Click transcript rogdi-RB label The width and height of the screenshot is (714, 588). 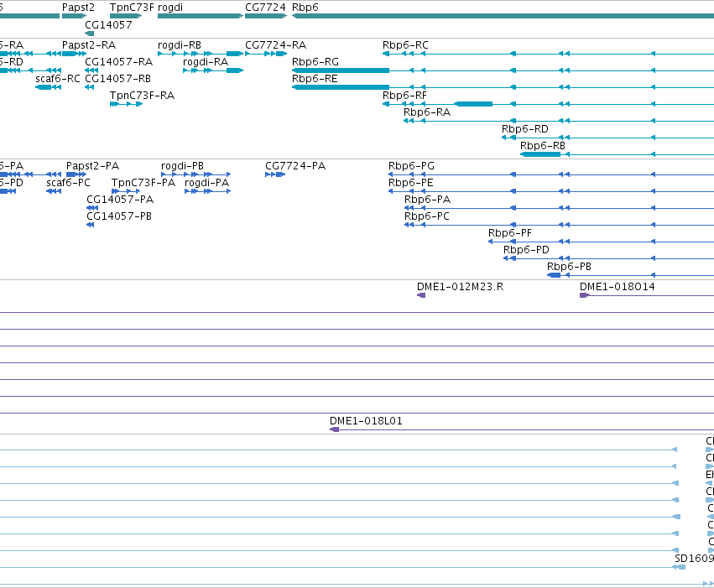(180, 45)
